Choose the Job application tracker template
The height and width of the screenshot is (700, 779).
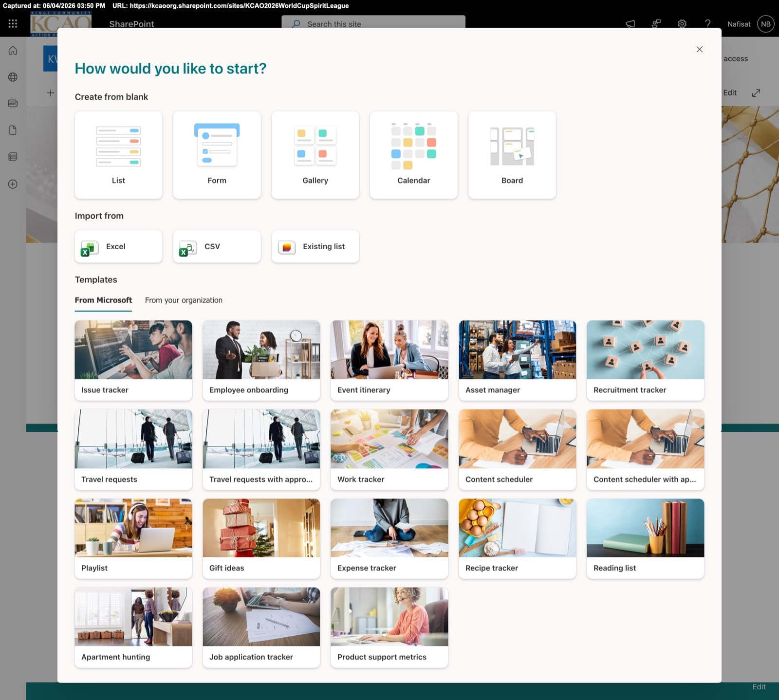[x=261, y=627]
